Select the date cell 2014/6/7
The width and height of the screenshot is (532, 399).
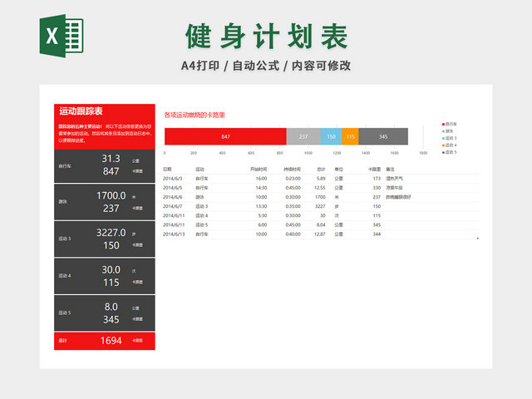tap(172, 206)
